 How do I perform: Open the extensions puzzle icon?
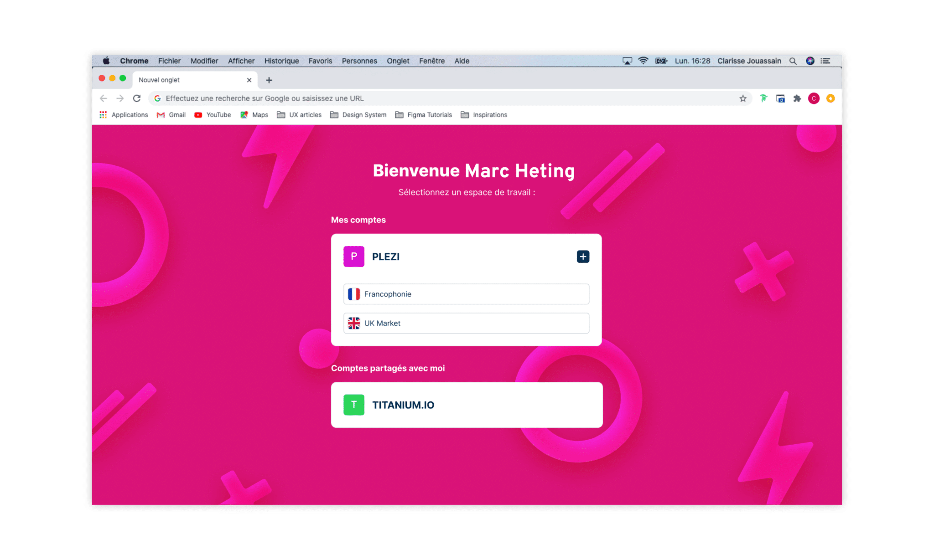pos(797,98)
